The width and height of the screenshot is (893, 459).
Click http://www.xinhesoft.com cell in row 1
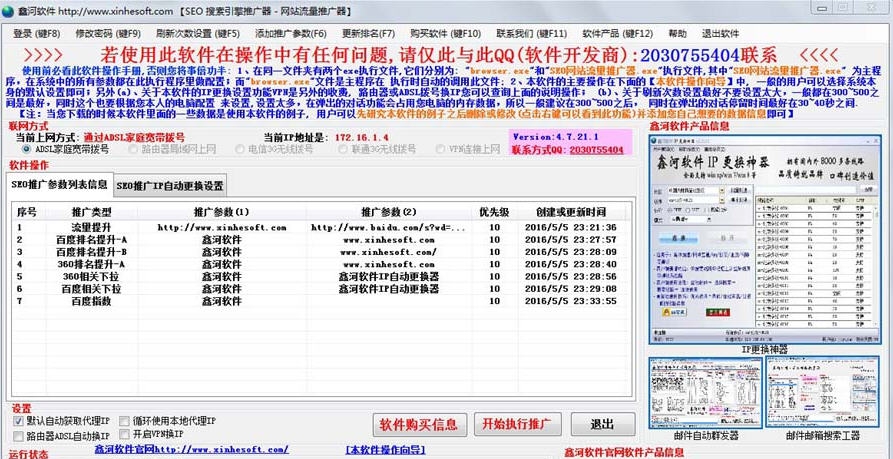pos(222,227)
